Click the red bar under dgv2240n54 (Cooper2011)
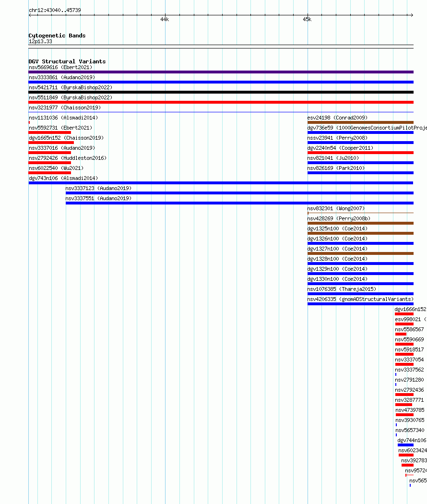This screenshot has height=504, width=427. [360, 153]
